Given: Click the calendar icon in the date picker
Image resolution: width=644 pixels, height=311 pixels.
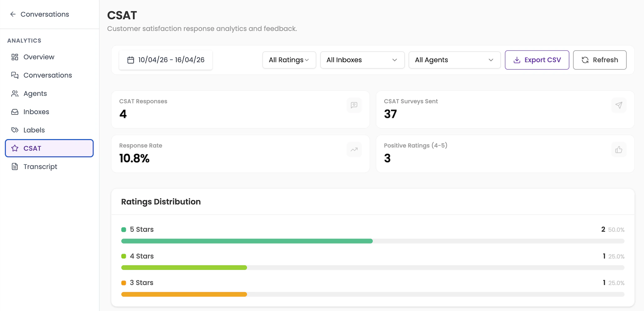Looking at the screenshot, I should click(131, 60).
